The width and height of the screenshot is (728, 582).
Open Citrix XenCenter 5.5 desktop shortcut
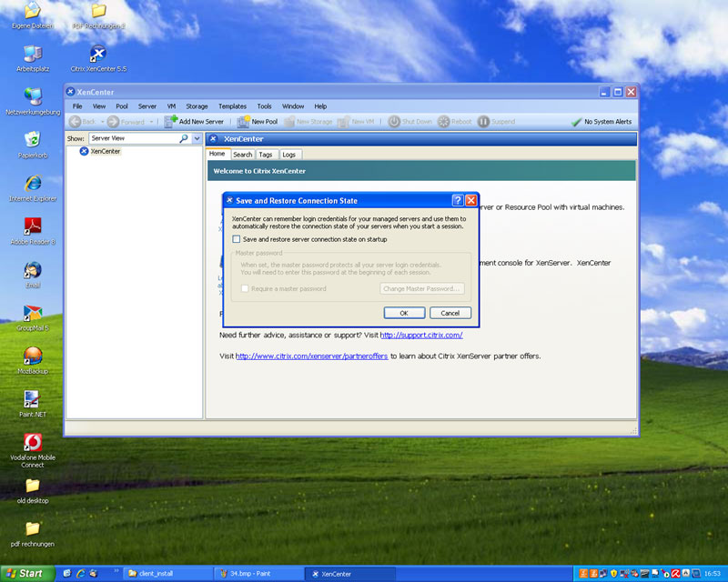[x=98, y=54]
